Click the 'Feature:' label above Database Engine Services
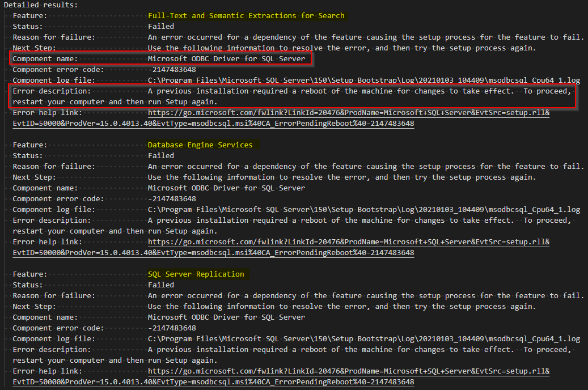 pyautogui.click(x=30, y=145)
